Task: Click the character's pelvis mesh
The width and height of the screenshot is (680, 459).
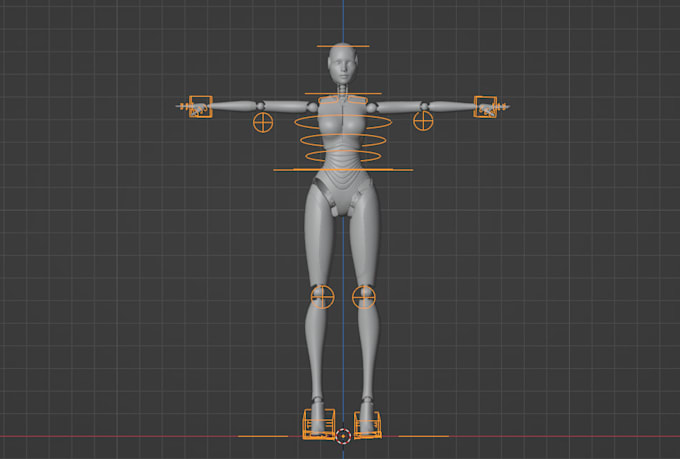Action: tap(343, 191)
